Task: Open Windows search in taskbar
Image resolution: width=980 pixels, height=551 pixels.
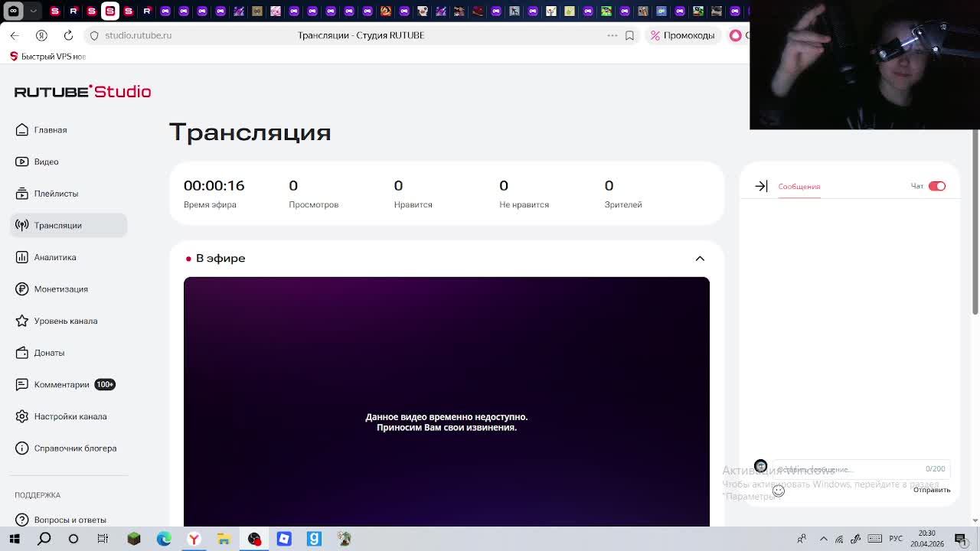Action: pos(44,539)
